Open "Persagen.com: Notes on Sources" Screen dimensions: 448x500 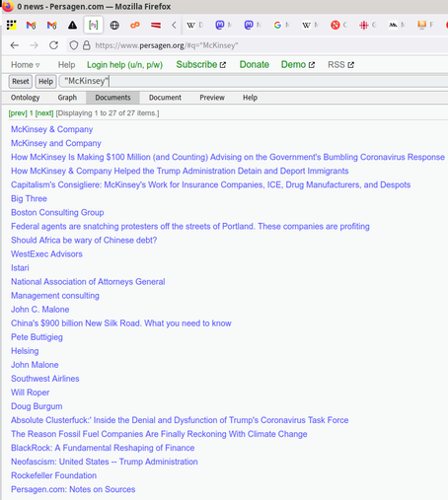tap(73, 489)
